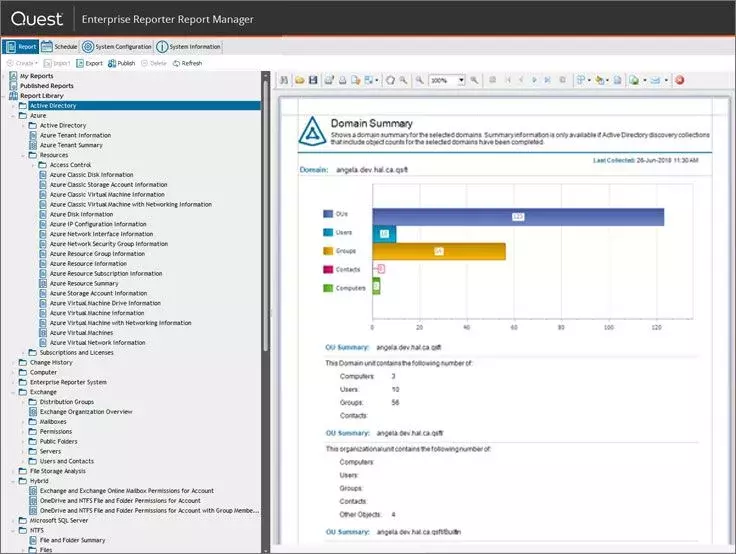736x554 pixels.
Task: Click the search binoculars icon in report toolbar
Action: point(284,80)
